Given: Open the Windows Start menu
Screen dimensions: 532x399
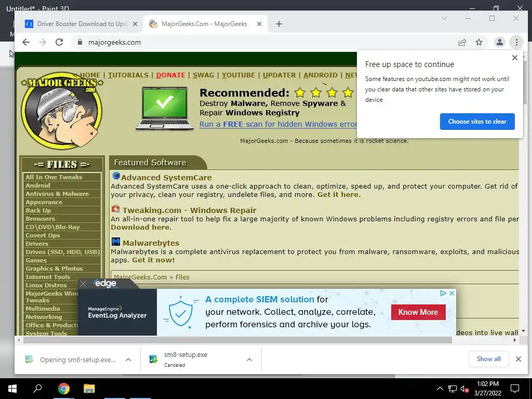Looking at the screenshot, I should [12, 389].
